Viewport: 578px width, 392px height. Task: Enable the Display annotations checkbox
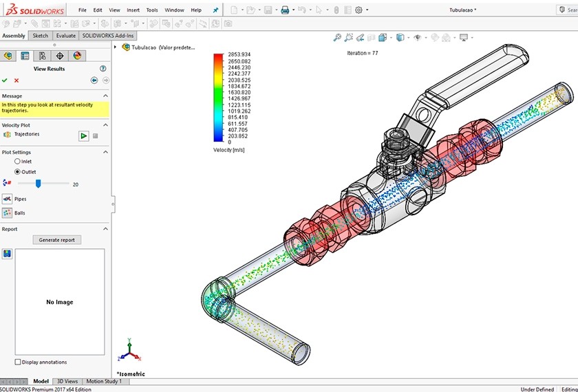click(18, 362)
